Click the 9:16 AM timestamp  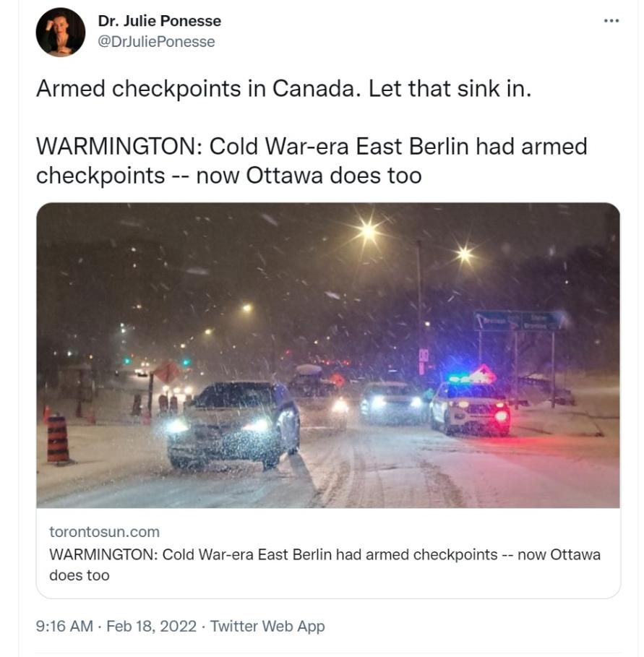point(64,626)
